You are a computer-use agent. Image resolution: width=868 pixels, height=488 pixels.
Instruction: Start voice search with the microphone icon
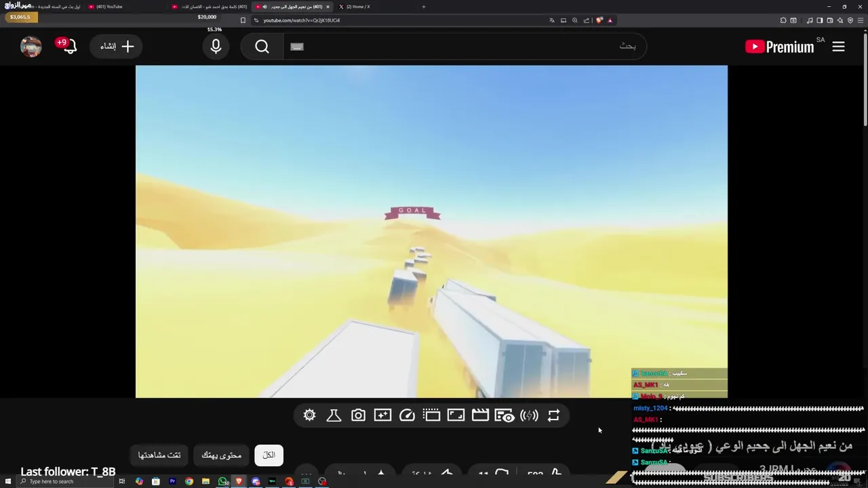coord(216,46)
